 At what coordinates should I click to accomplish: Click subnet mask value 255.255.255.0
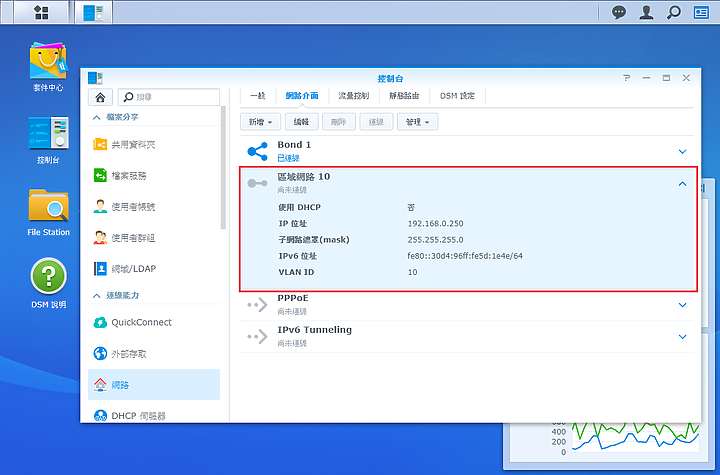pyautogui.click(x=435, y=240)
